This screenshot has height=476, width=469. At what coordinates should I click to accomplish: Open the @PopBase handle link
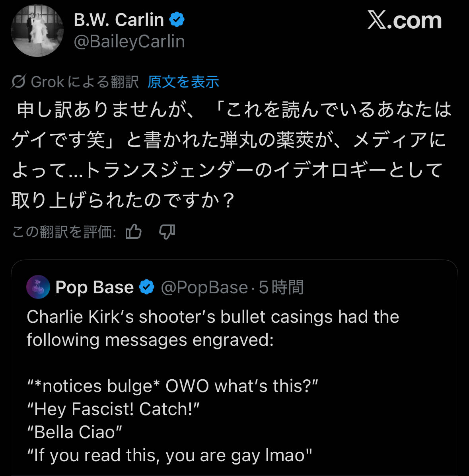[x=204, y=287]
